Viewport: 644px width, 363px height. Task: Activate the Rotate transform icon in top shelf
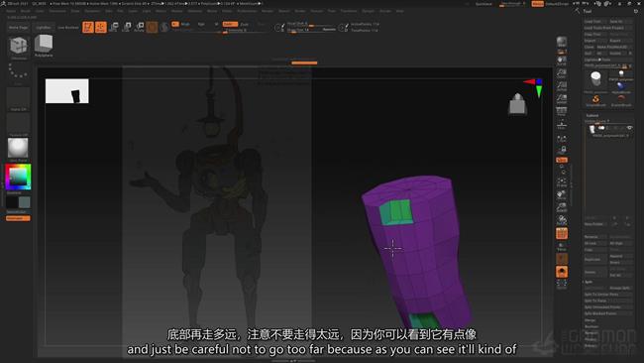click(140, 27)
